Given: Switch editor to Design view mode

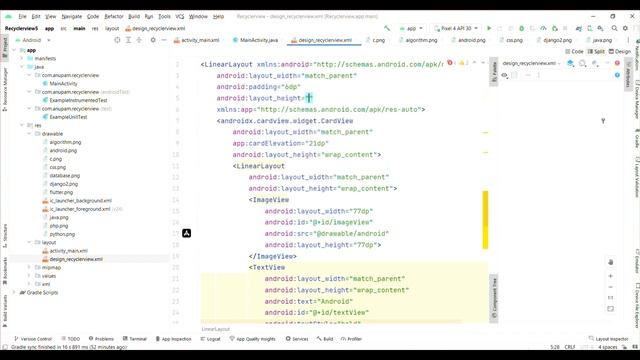Looking at the screenshot, I should pos(620,51).
